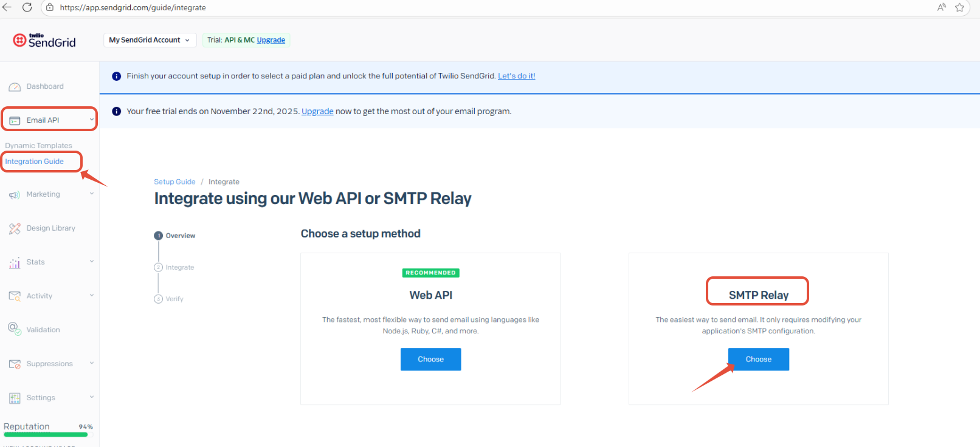Choose the SMTP Relay setup method

click(x=759, y=359)
